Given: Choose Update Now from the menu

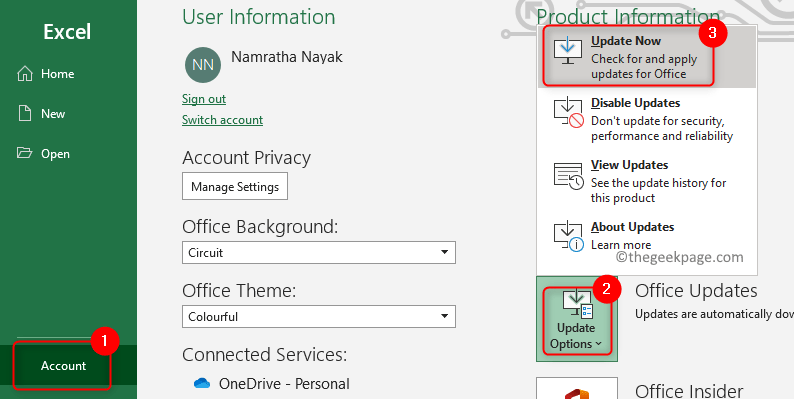Looking at the screenshot, I should coord(647,57).
